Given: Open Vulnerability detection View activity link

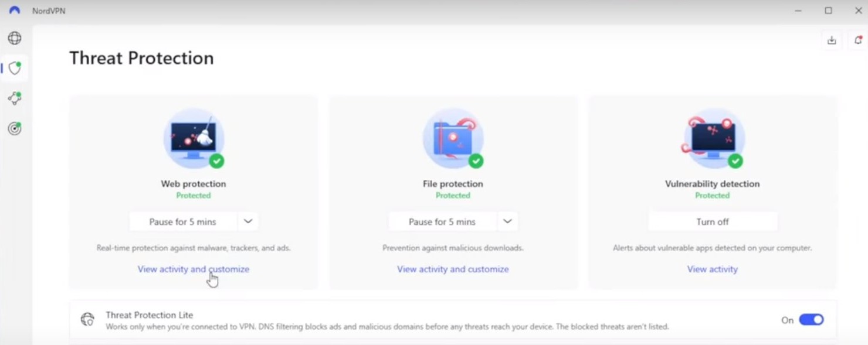Looking at the screenshot, I should pos(713,269).
